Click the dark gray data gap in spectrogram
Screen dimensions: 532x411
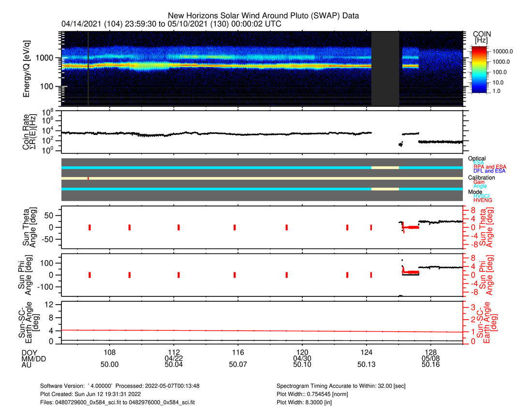coord(385,68)
